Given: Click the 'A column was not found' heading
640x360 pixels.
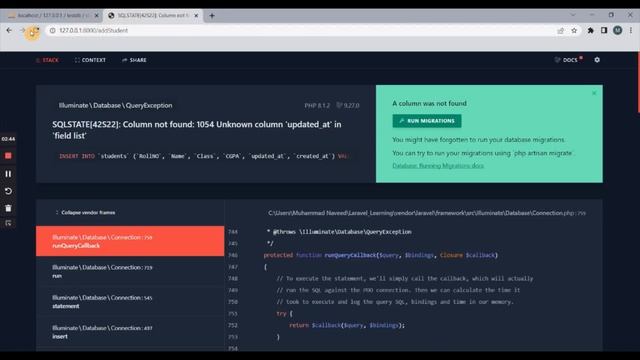Looking at the screenshot, I should (429, 103).
